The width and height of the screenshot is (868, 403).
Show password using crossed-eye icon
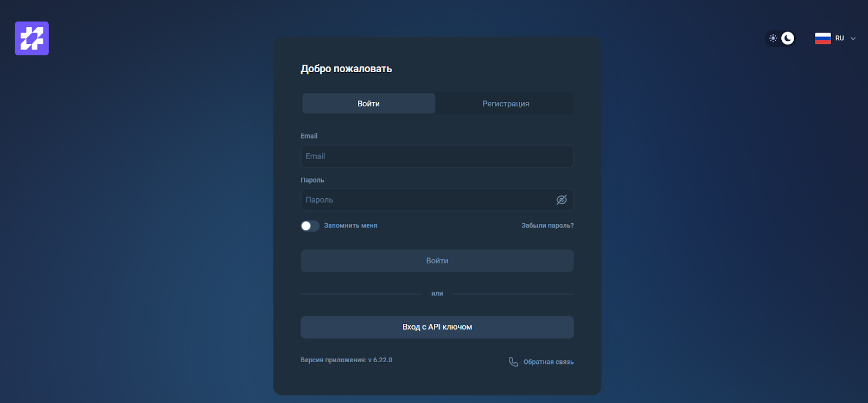(561, 200)
